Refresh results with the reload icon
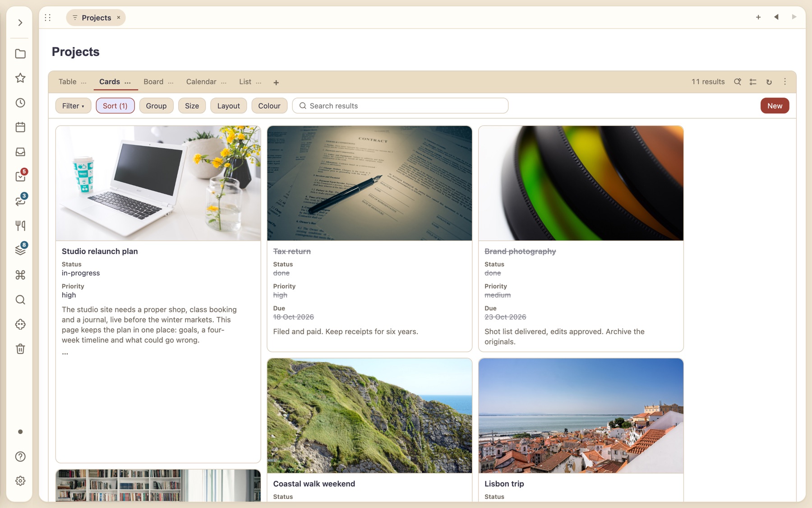Viewport: 812px width, 508px height. (769, 82)
